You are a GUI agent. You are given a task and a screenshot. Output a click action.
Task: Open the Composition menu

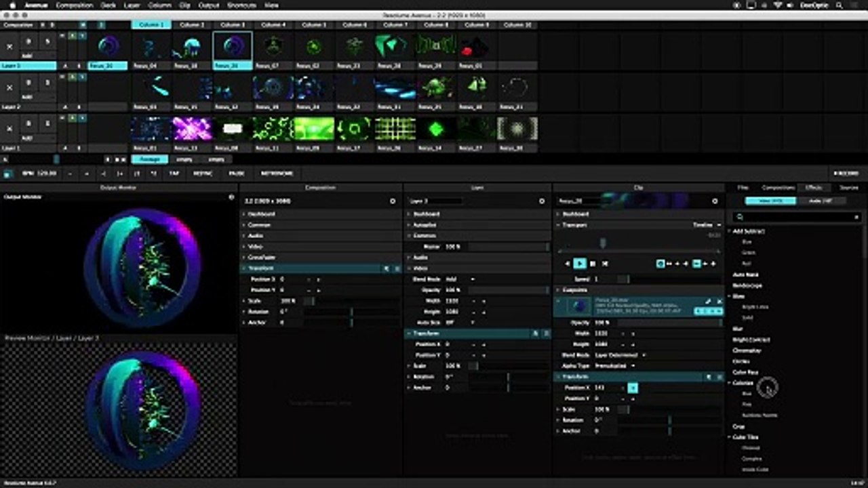pos(74,5)
